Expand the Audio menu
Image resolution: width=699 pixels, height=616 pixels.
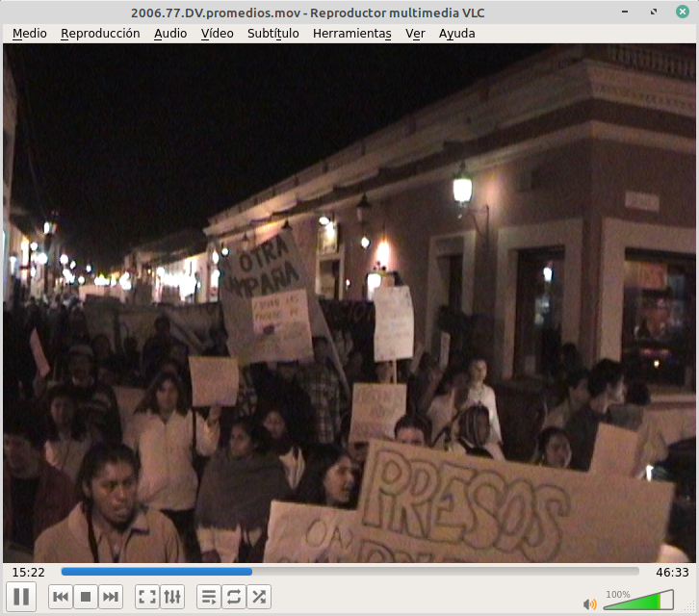tap(170, 33)
